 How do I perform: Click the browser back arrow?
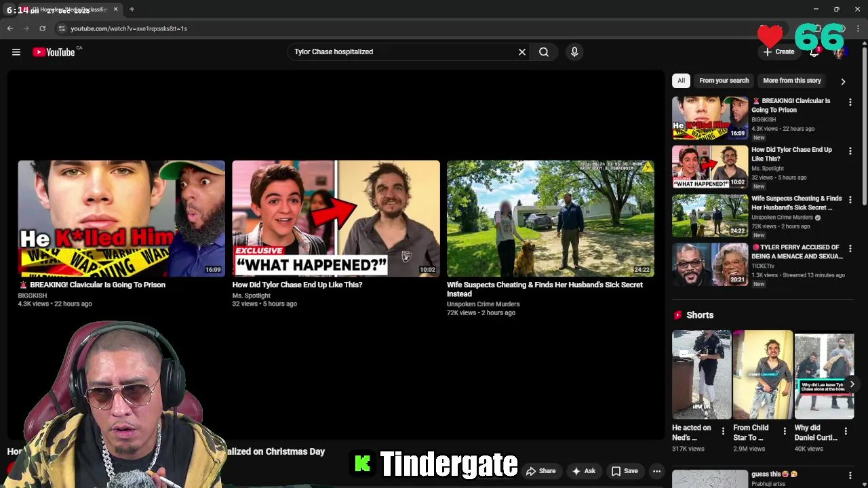[10, 28]
